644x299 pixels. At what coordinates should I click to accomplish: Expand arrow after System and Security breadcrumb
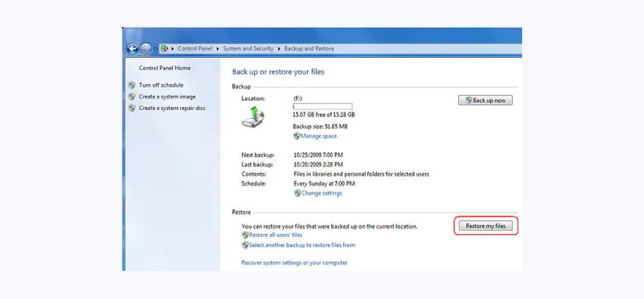tap(279, 48)
